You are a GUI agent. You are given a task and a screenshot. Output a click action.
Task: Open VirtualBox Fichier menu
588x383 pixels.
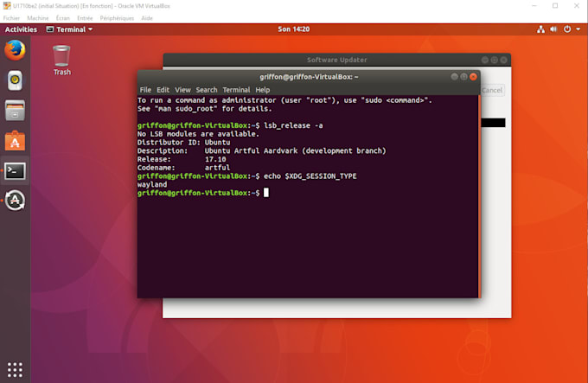point(11,18)
